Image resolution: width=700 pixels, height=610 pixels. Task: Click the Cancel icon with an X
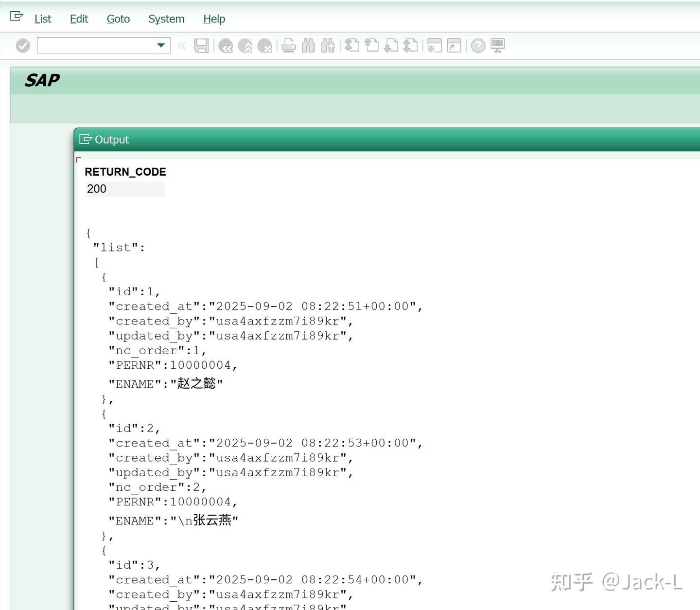pyautogui.click(x=264, y=46)
